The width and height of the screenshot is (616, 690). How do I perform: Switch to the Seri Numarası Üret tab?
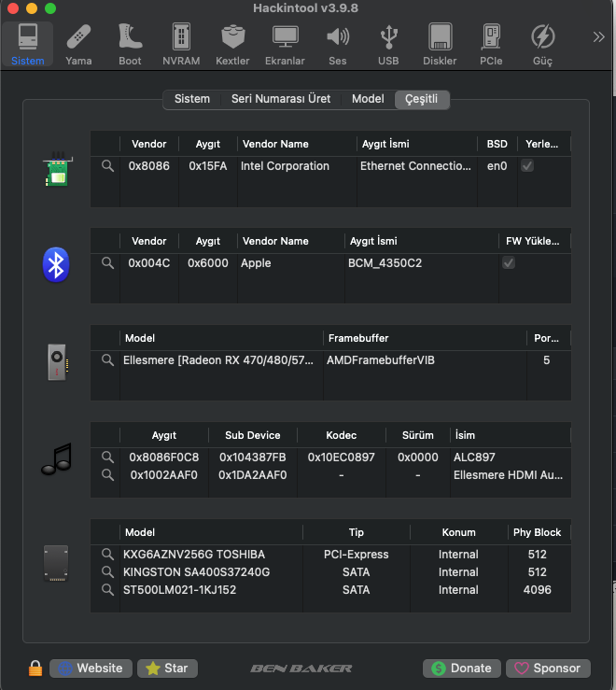[281, 99]
